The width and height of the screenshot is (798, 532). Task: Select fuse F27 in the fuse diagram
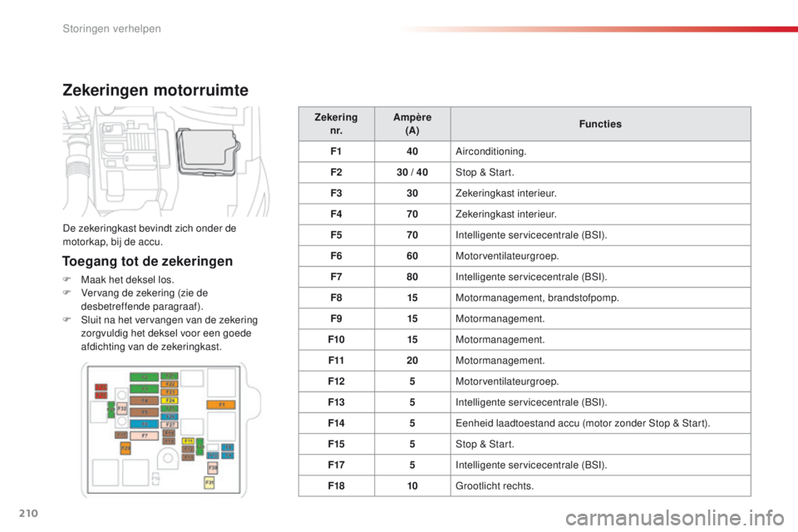pos(170,424)
